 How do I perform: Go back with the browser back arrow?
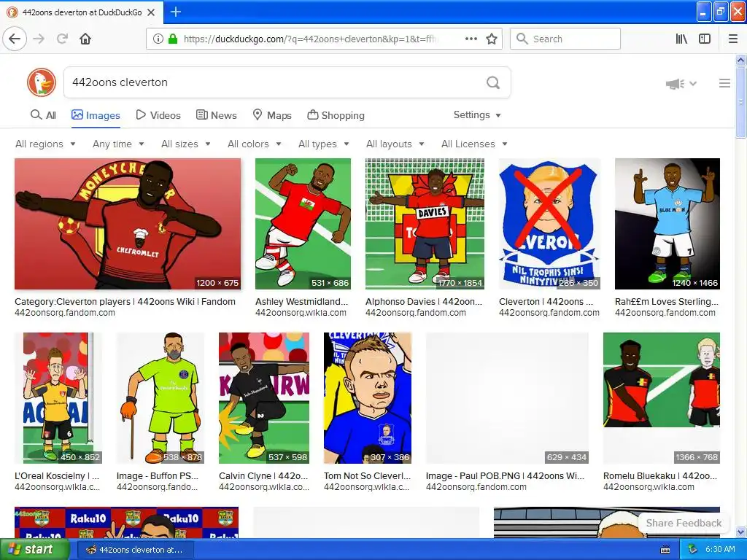(15, 39)
